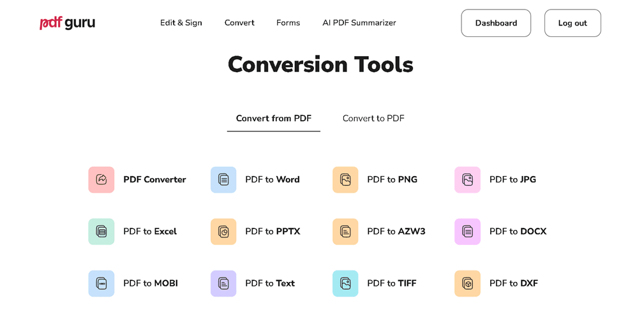The height and width of the screenshot is (312, 644).
Task: Open the Edit & Sign menu
Action: pos(181,23)
